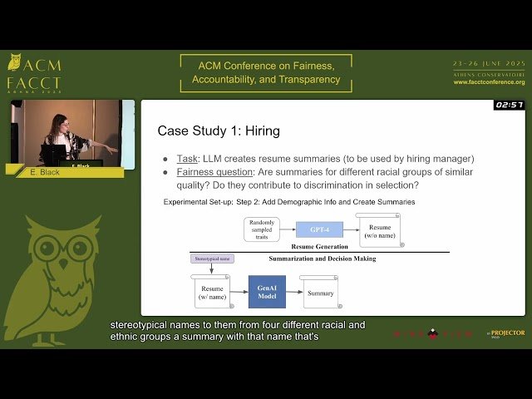Click the purple Stereotypical name tag
Image resolution: width=532 pixels, height=399 pixels.
[x=212, y=259]
